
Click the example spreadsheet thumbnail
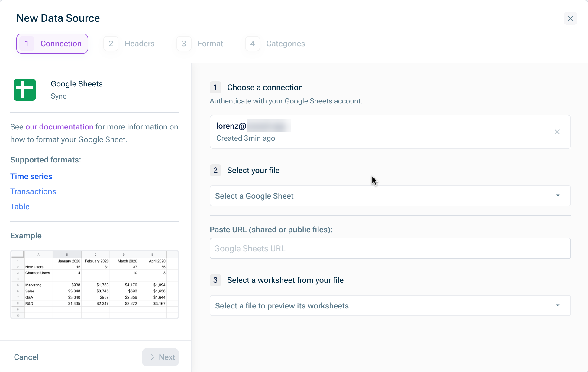(x=95, y=284)
